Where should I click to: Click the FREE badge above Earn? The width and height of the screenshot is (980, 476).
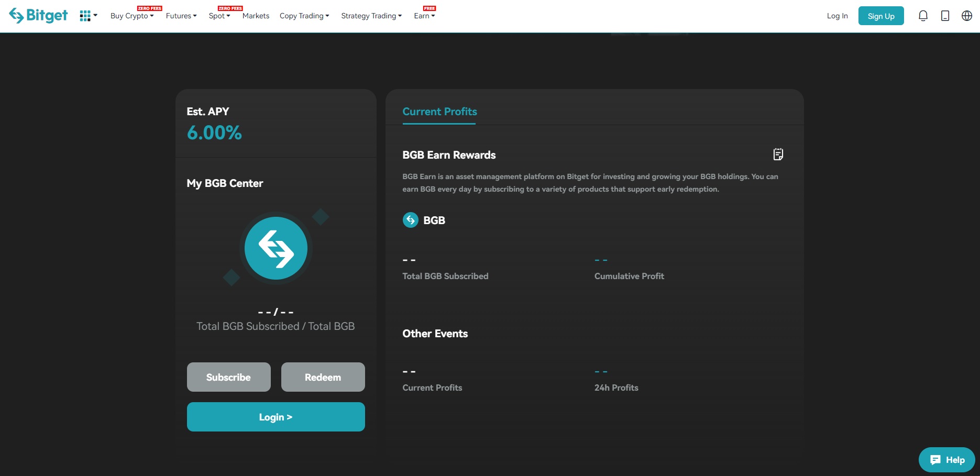click(x=430, y=8)
